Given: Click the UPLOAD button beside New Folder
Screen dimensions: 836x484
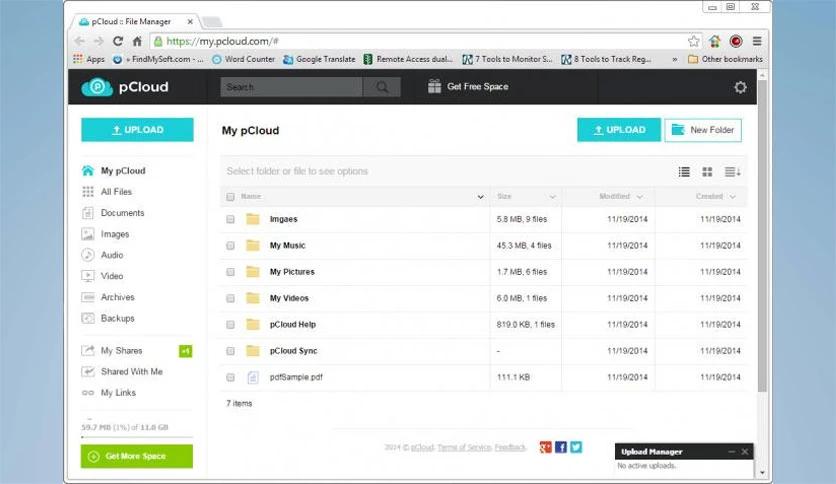Looking at the screenshot, I should [618, 130].
